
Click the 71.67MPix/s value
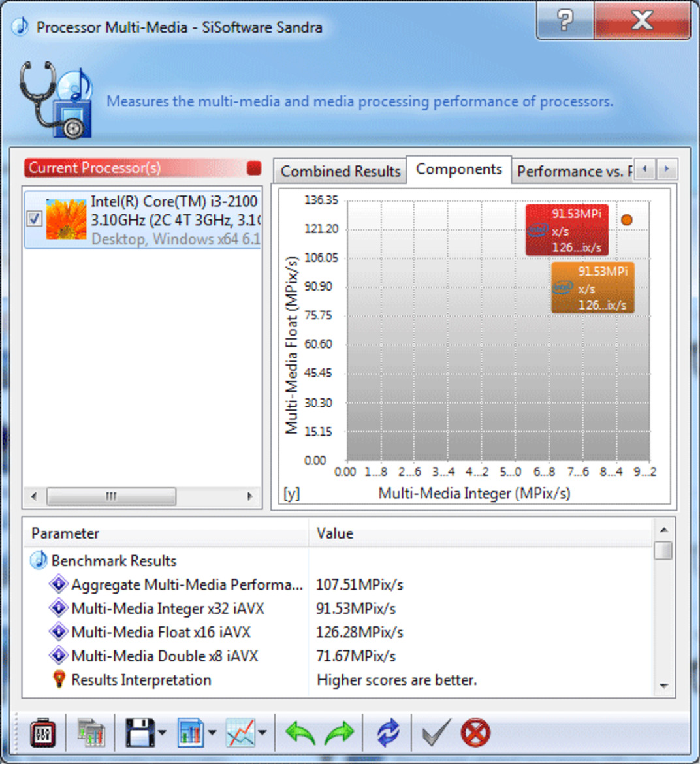[356, 656]
